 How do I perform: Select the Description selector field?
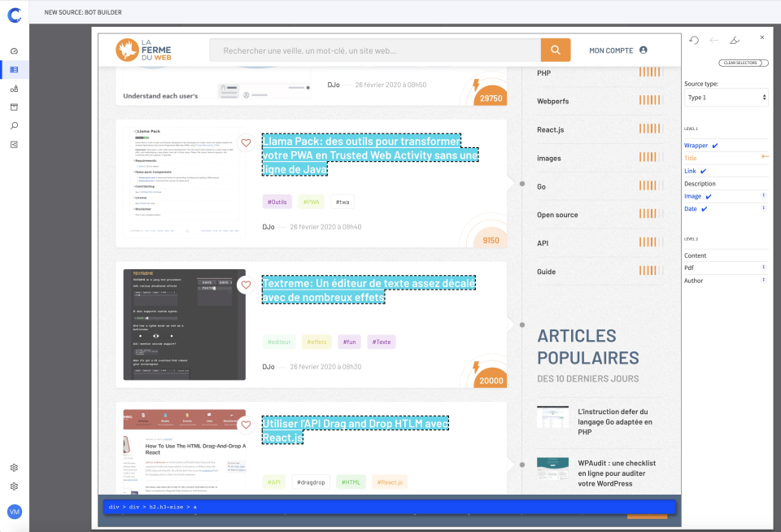(726, 184)
